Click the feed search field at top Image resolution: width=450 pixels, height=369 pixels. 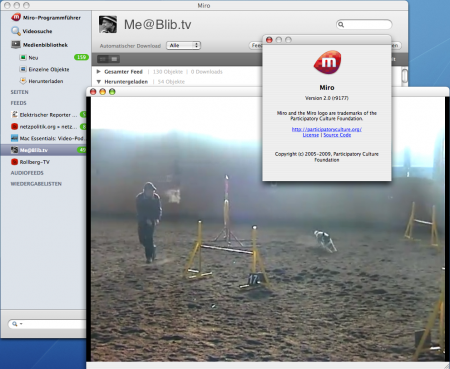click(364, 25)
